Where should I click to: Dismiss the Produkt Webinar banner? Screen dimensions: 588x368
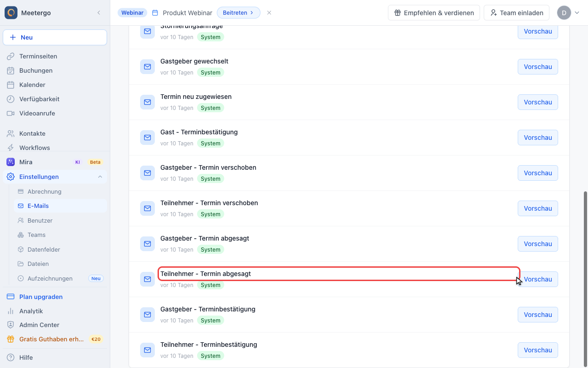[x=269, y=13]
